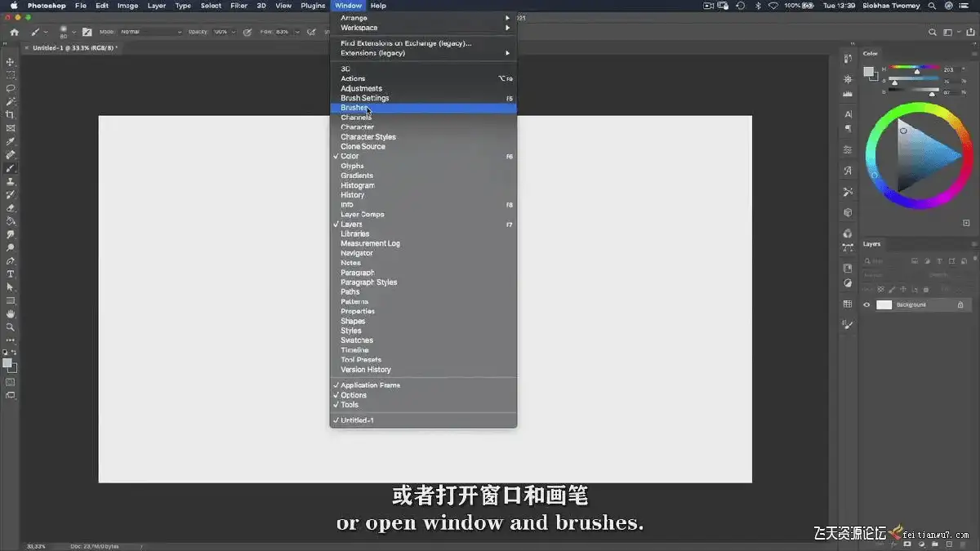Screen dimensions: 980x551
Task: Choose Brush Settings from Window menu
Action: 423,98
